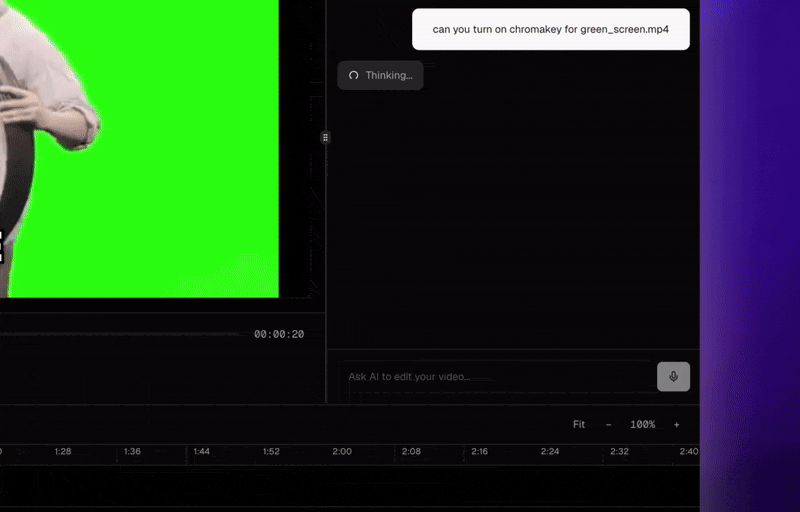Click the panel divider grip handle
This screenshot has height=512, width=800.
point(326,138)
